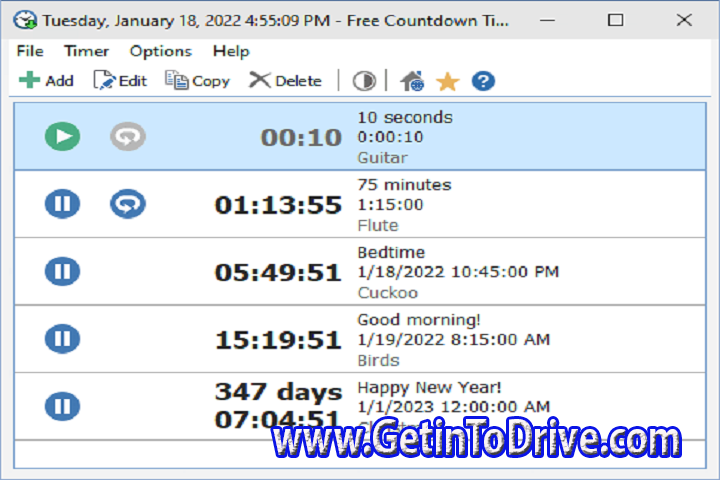Click the Flute sound label
The image size is (720, 480).
pos(378,226)
